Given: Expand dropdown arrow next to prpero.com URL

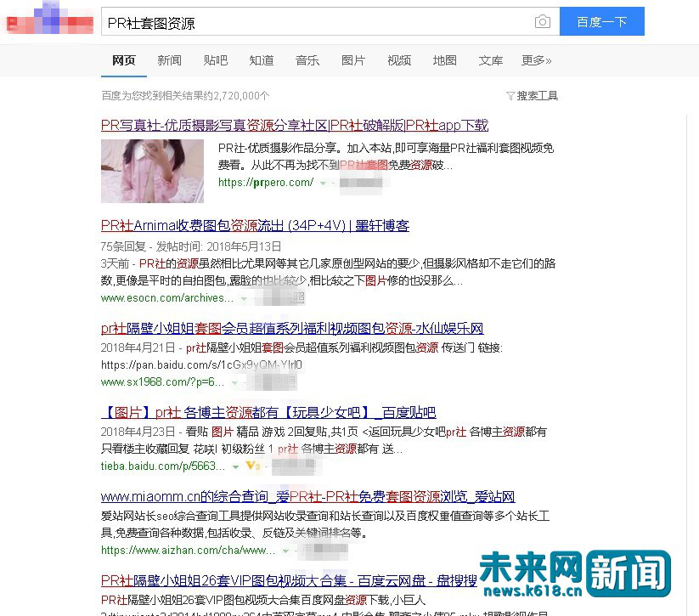Looking at the screenshot, I should (x=323, y=183).
